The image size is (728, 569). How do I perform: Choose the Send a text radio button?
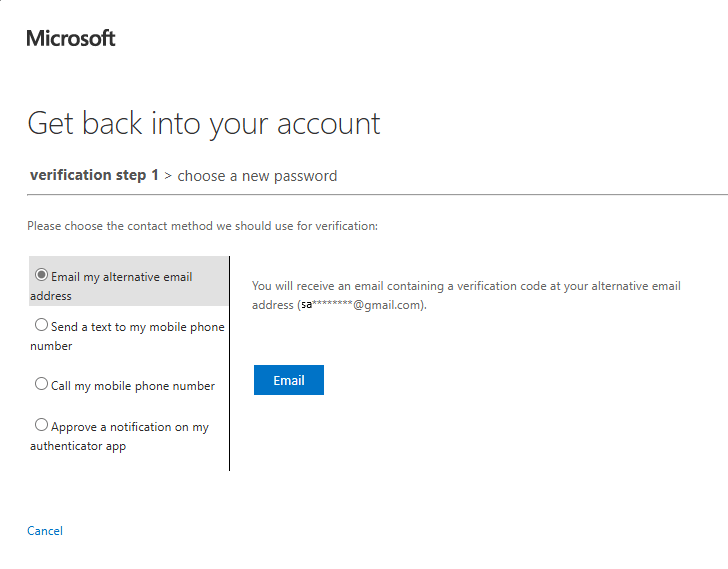pyautogui.click(x=41, y=325)
